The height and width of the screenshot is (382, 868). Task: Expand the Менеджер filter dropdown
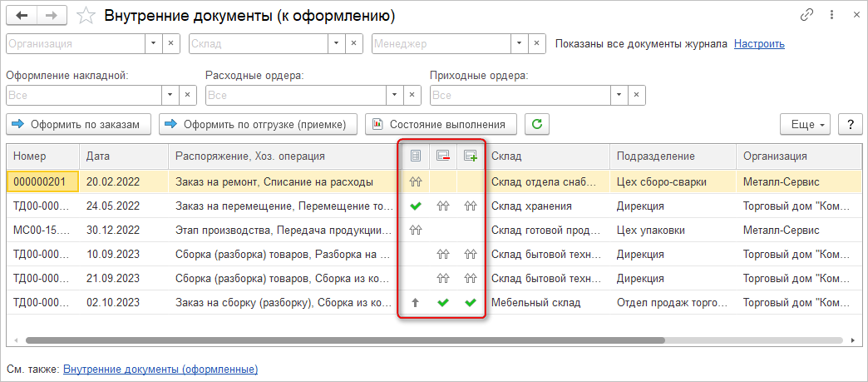[x=519, y=44]
